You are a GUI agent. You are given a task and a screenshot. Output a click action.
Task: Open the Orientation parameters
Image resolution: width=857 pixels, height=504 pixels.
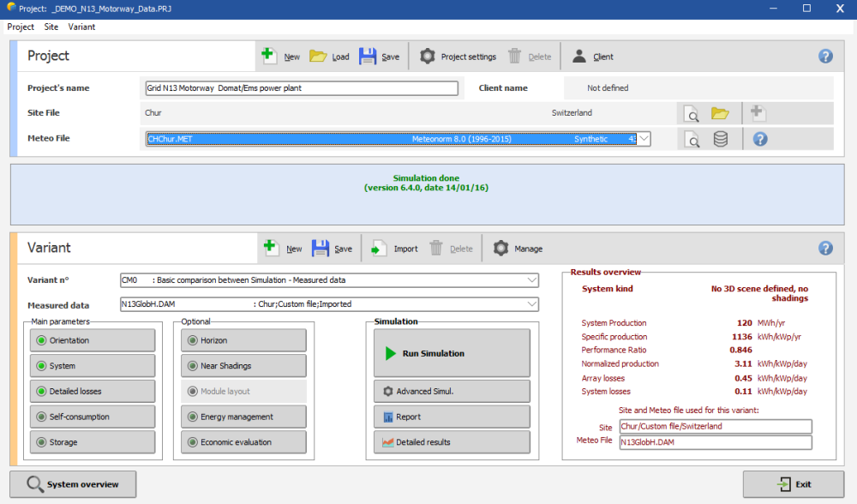point(93,340)
